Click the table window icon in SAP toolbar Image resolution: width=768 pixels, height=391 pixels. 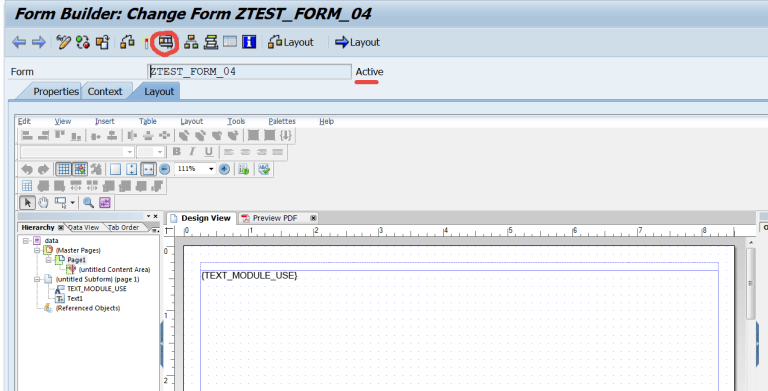(x=230, y=42)
